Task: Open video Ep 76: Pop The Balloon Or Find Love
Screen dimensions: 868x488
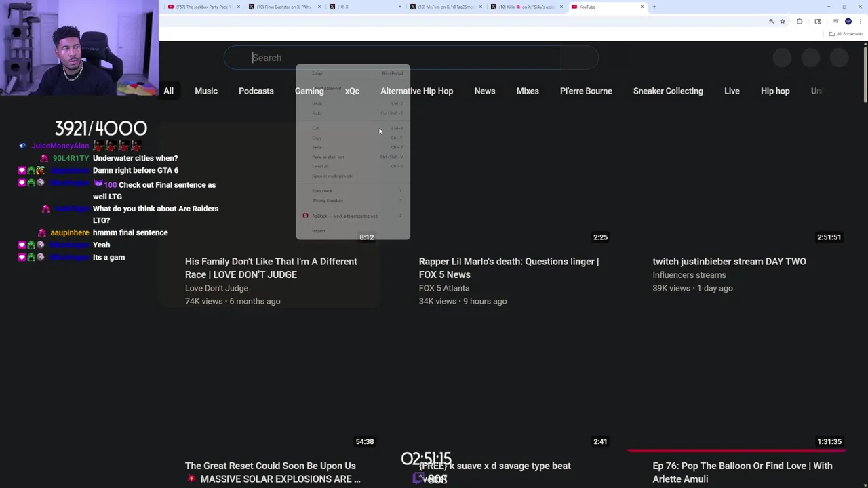Action: (743, 472)
